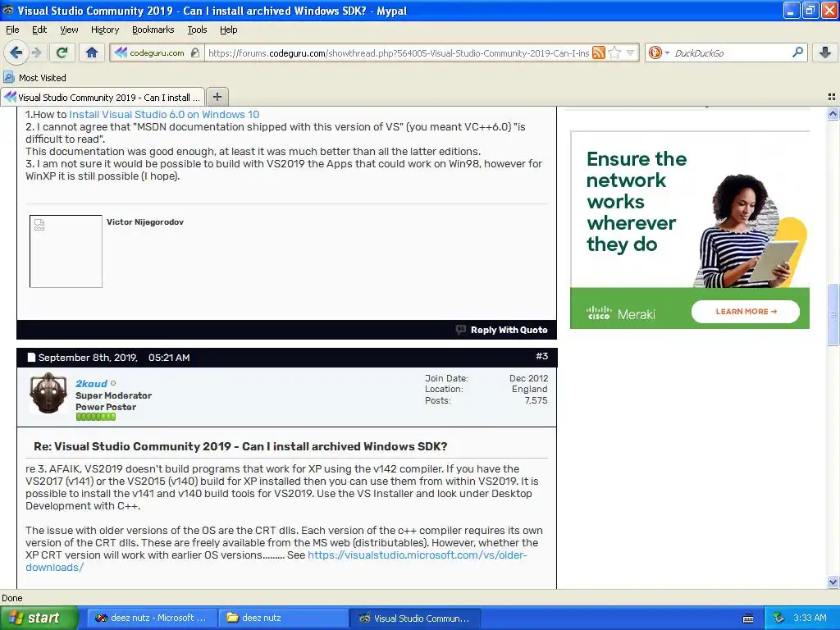Click the keyboard icon in system tray
This screenshot has height=630, width=840.
[748, 619]
